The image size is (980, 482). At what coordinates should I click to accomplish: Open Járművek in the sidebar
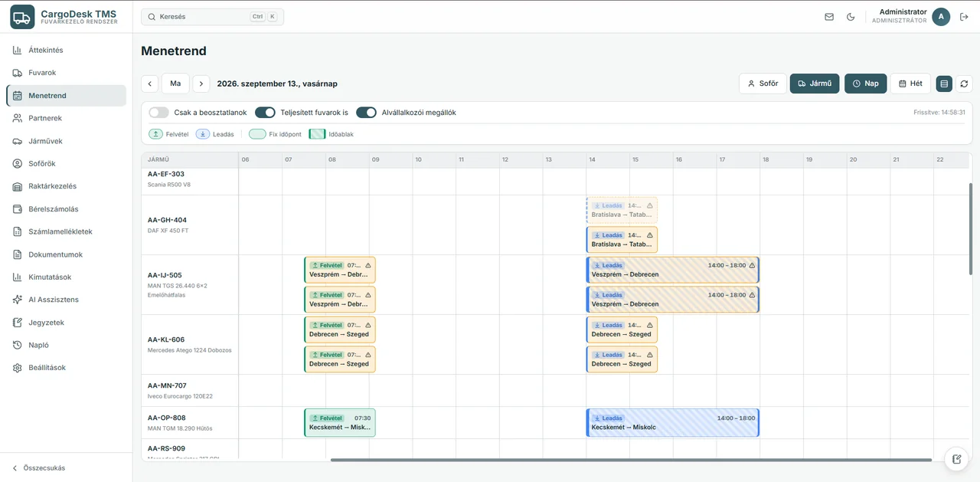tap(66, 141)
